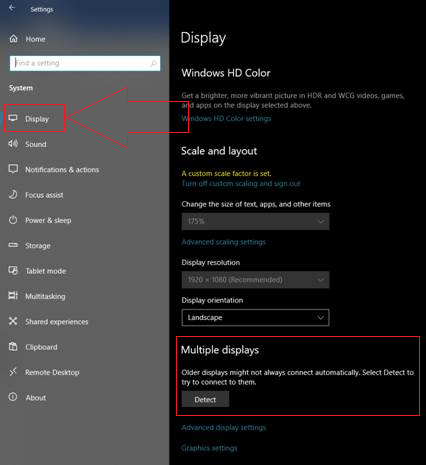Select Display in the sidebar
The height and width of the screenshot is (465, 426).
(37, 119)
